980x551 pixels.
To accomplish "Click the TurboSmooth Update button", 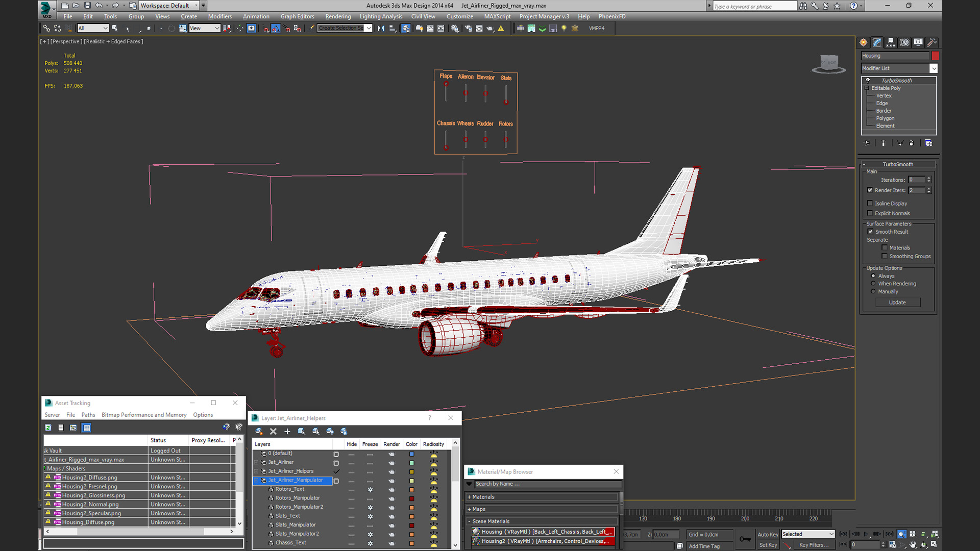I will (x=897, y=303).
